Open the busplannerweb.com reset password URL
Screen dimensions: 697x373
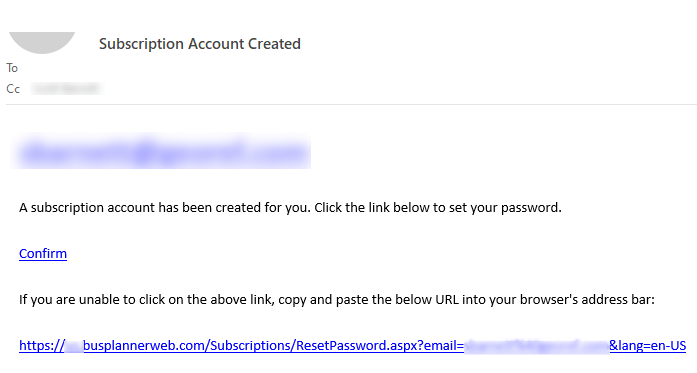(x=353, y=345)
